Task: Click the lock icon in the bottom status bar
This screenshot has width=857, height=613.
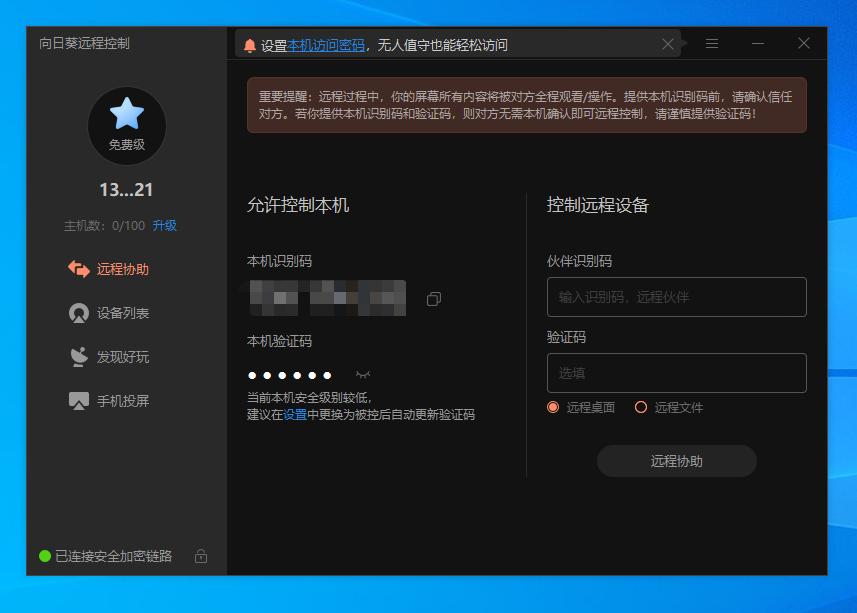Action: (200, 556)
